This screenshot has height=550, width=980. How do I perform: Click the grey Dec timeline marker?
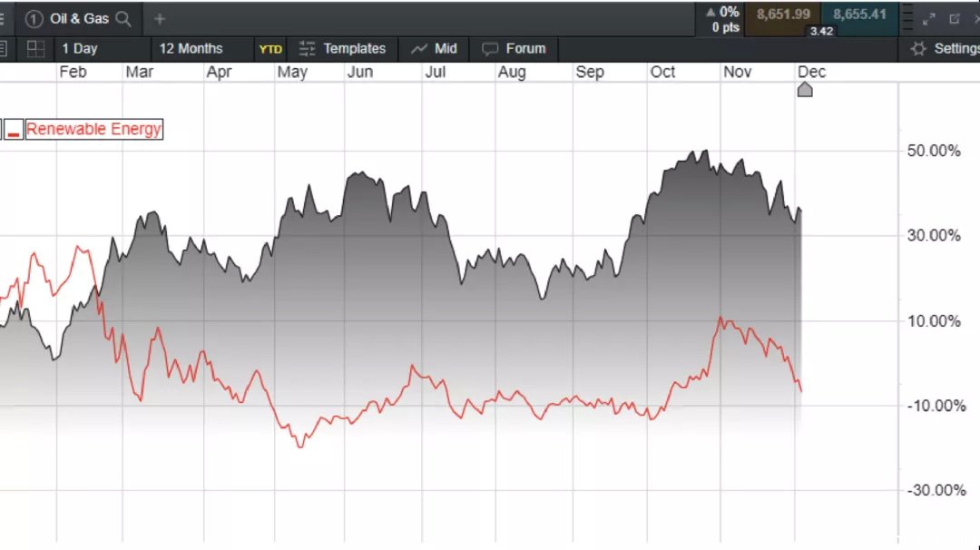805,90
